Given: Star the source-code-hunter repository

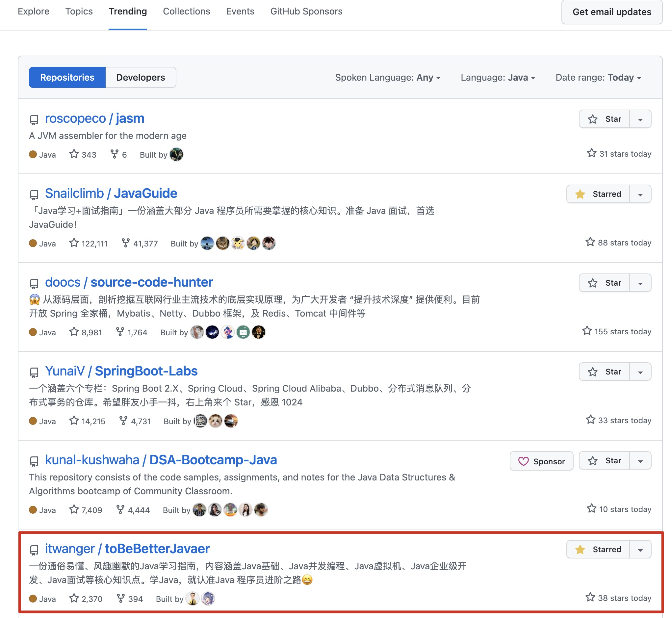Looking at the screenshot, I should 604,283.
